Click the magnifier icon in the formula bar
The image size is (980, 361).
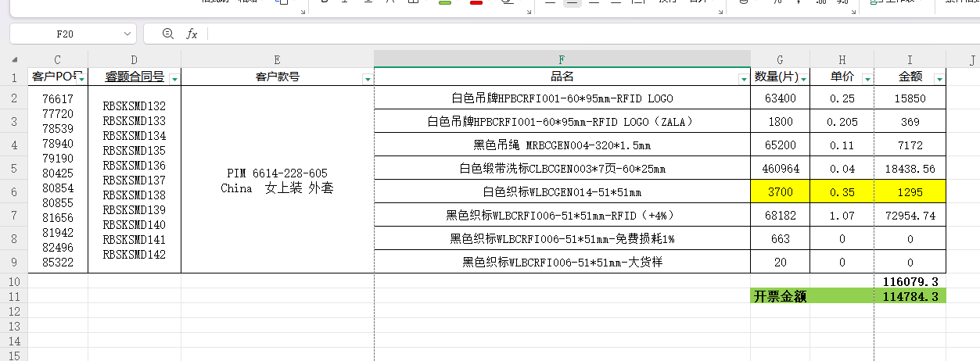[x=167, y=34]
